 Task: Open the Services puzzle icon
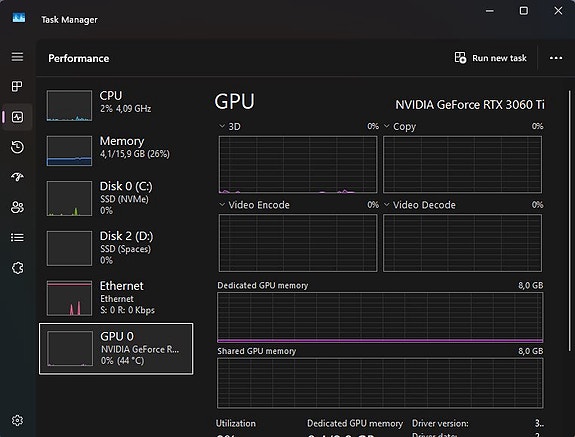[x=17, y=268]
